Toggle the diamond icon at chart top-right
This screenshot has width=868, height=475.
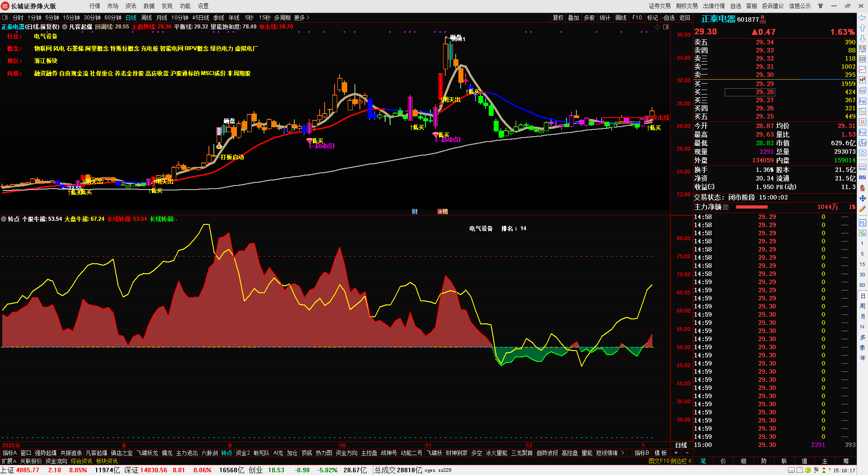pos(658,27)
